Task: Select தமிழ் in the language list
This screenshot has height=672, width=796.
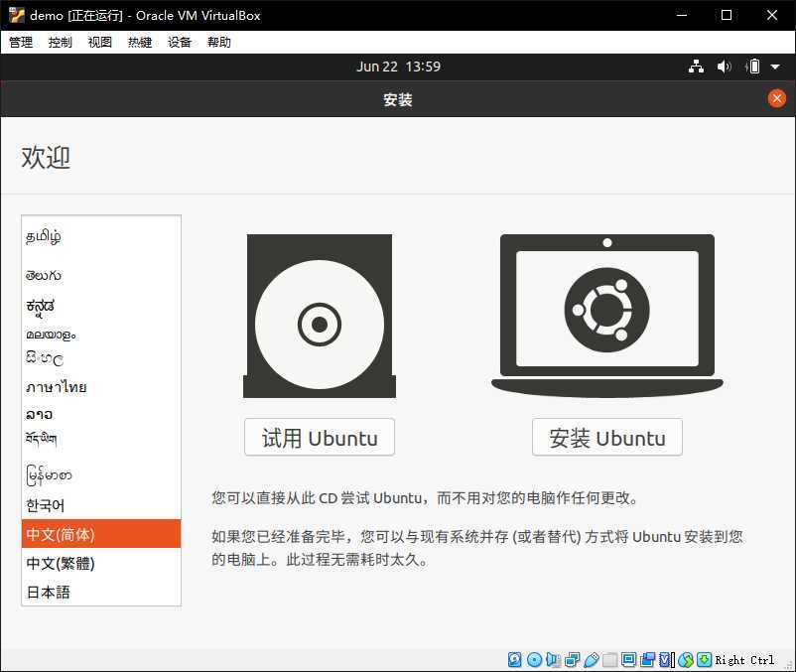Action: (x=101, y=236)
